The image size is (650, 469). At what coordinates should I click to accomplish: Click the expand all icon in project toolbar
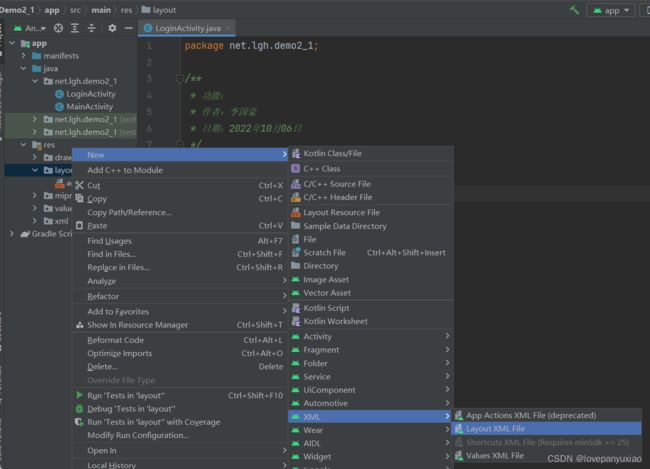coord(75,28)
